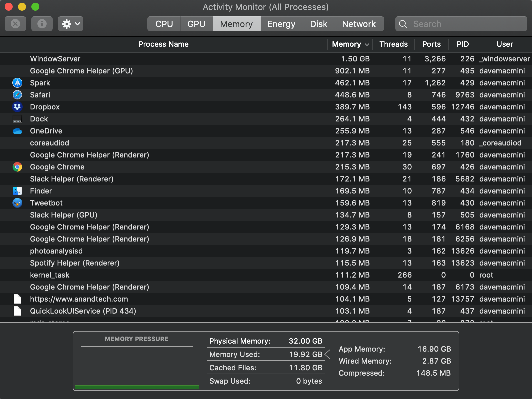Click the Memory Used 19.92 GB value
This screenshot has height=399, width=532.
tap(305, 354)
